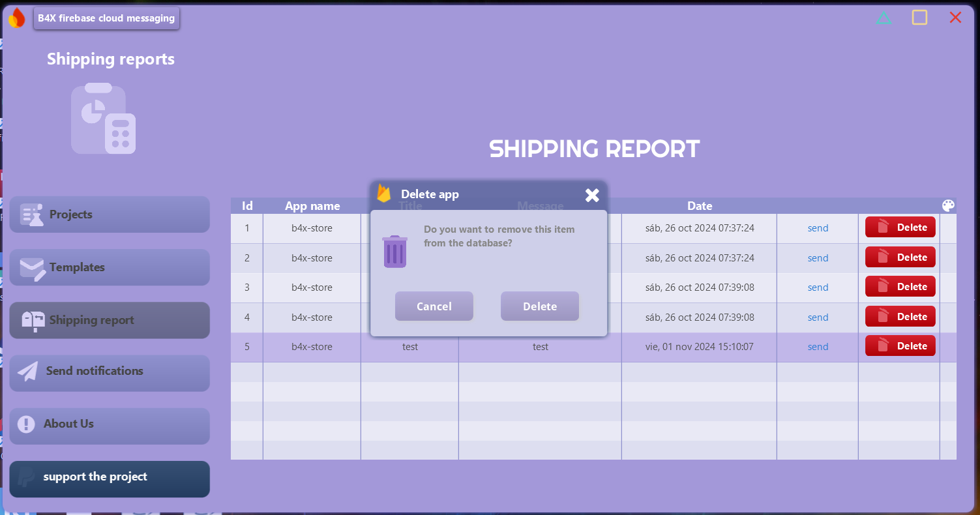Screen dimensions: 980x515
Task: Maximize the window using the square icon
Action: click(x=919, y=18)
